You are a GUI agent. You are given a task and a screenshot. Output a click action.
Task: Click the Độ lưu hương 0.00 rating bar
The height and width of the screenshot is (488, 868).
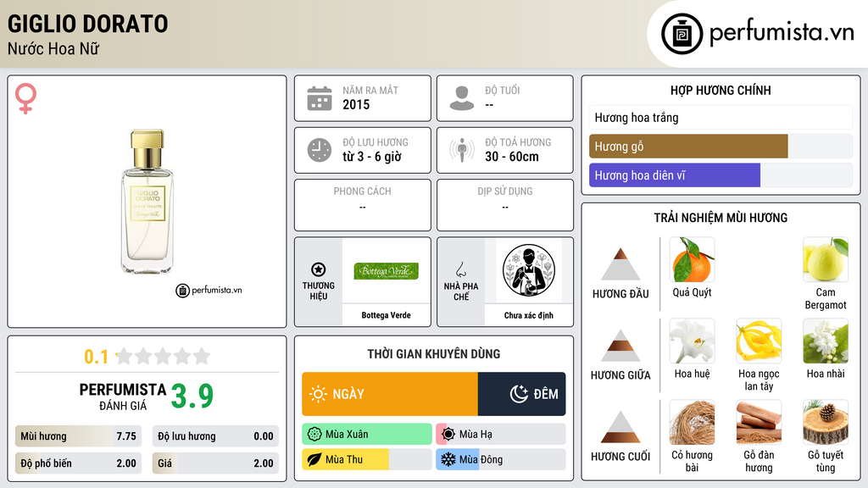pos(215,436)
